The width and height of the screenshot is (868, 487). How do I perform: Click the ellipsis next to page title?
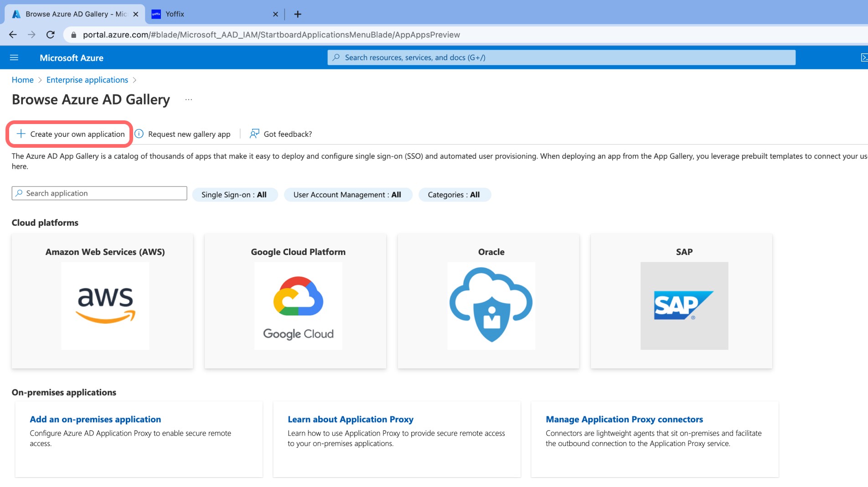point(189,99)
